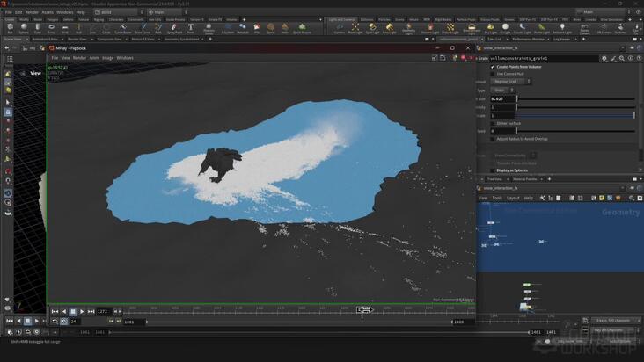Toggle loop mode in MPlay playbar
The width and height of the screenshot is (644, 362).
point(55,322)
